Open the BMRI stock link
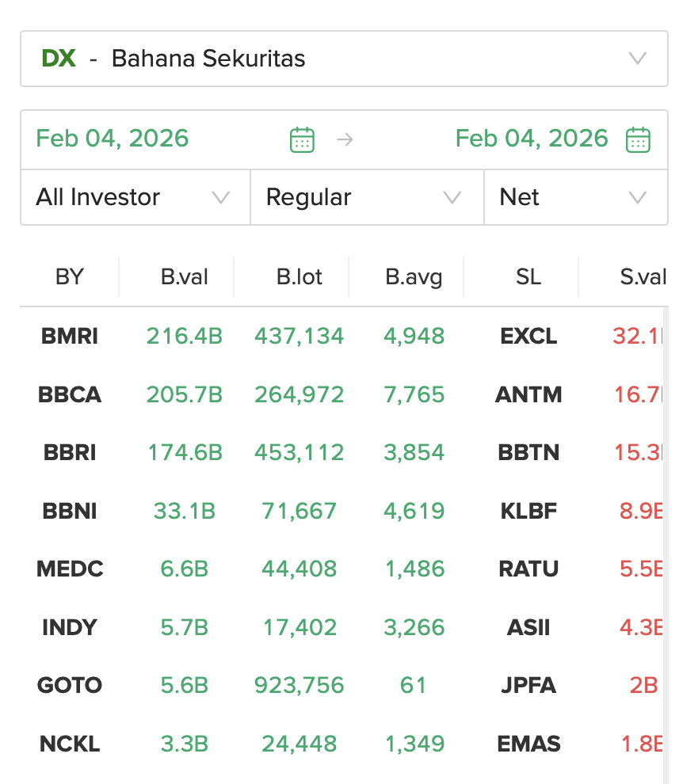 click(x=70, y=337)
